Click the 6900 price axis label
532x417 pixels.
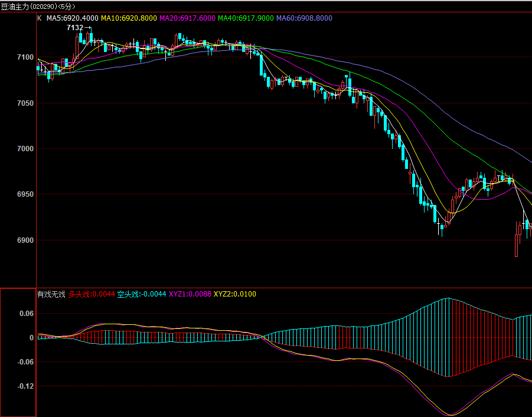(x=25, y=240)
